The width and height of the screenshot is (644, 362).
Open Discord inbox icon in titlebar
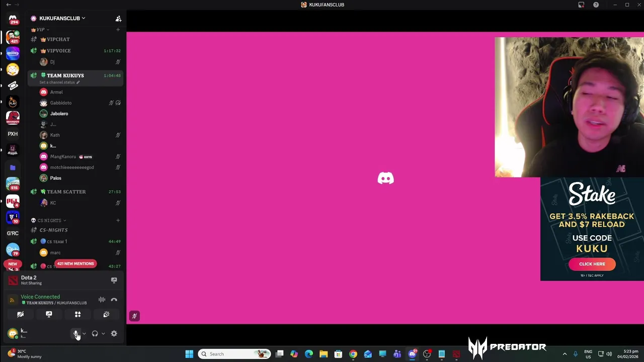581,5
